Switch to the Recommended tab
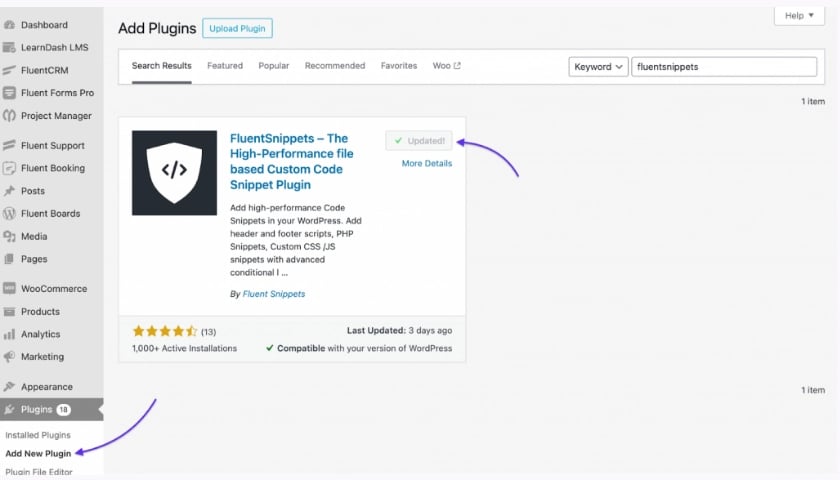The image size is (840, 480). 335,66
